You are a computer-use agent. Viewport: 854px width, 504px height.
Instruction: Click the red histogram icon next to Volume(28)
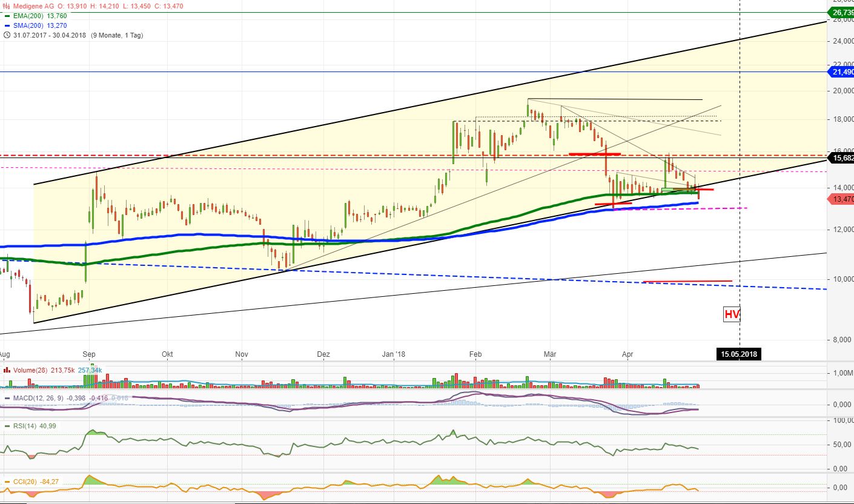[x=7, y=370]
